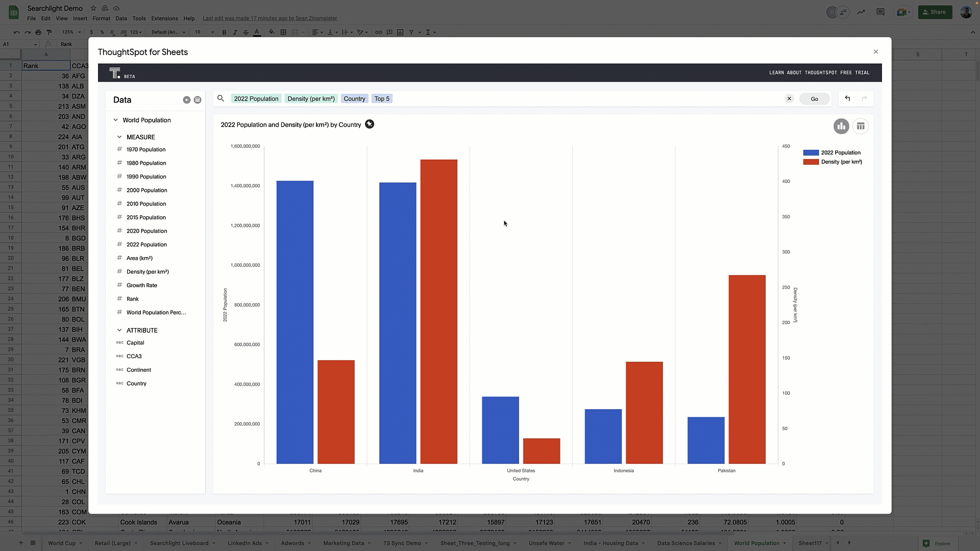Click the table/grid view icon
This screenshot has height=551, width=980.
tap(861, 126)
